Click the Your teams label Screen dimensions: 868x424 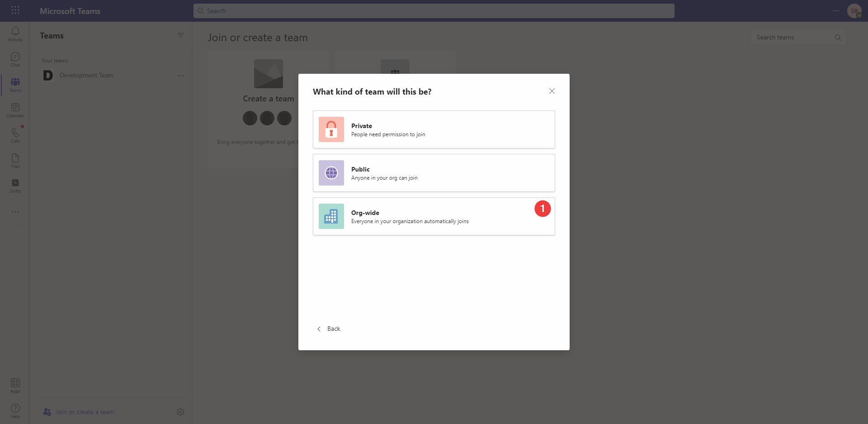pos(55,61)
